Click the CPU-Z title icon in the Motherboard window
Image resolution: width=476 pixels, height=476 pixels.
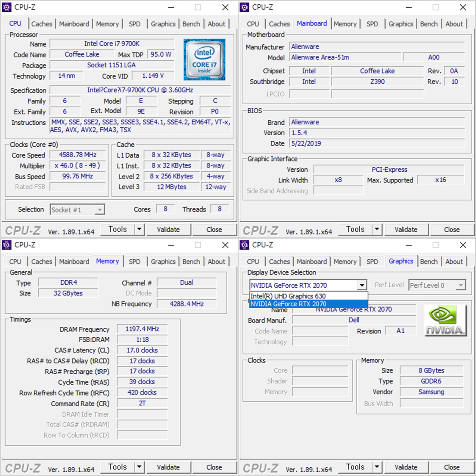click(244, 7)
